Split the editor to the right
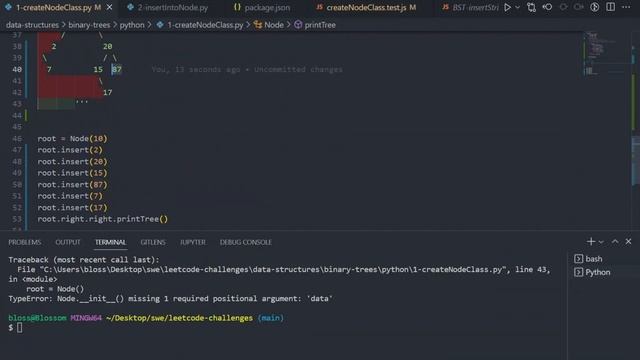Viewport: 640px width, 360px height. [611, 7]
